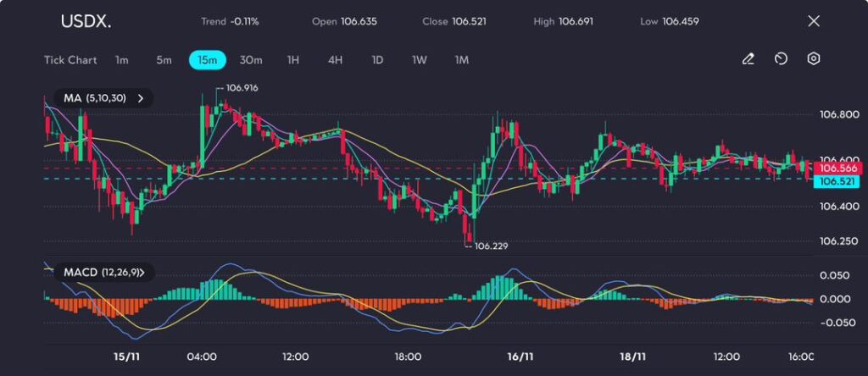The width and height of the screenshot is (868, 376).
Task: Switch to 30m timeframe
Action: coord(251,60)
